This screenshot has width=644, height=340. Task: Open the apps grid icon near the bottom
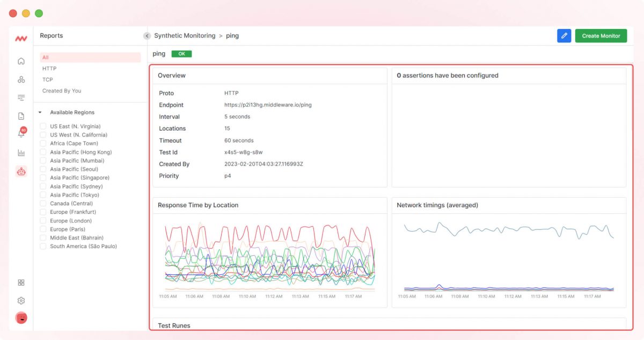(21, 282)
